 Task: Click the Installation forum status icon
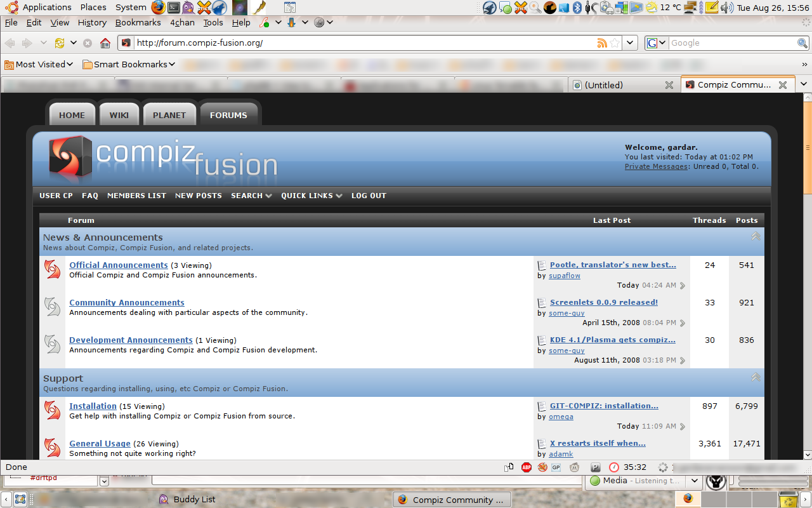(x=52, y=411)
